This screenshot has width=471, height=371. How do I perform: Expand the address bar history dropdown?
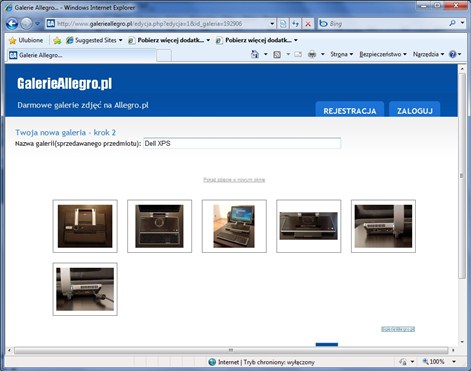coord(272,24)
